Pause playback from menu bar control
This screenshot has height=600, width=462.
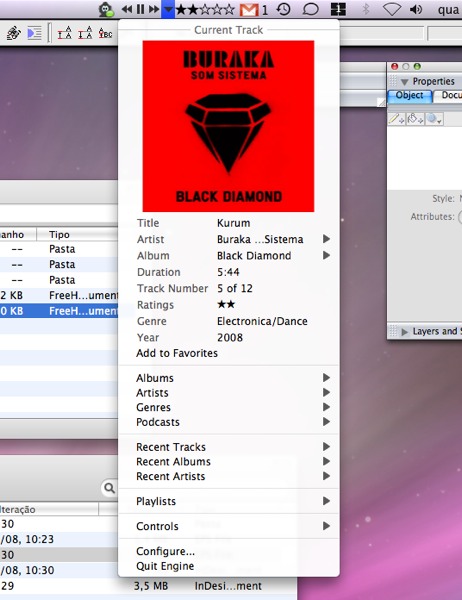click(x=140, y=9)
